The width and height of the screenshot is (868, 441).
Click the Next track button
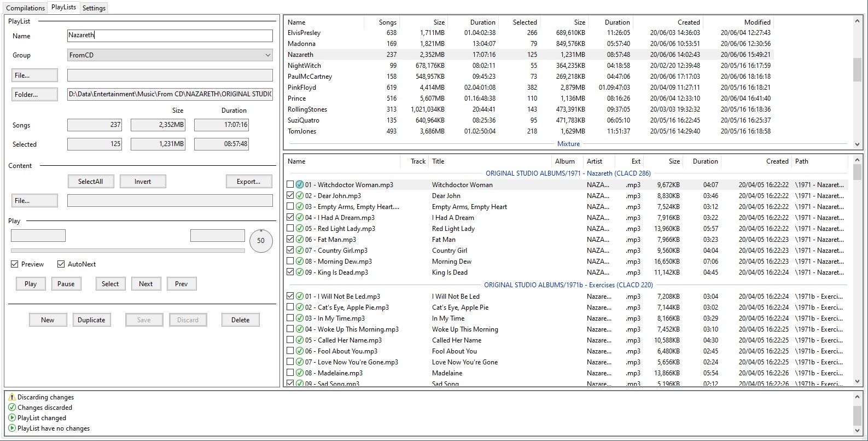click(146, 284)
